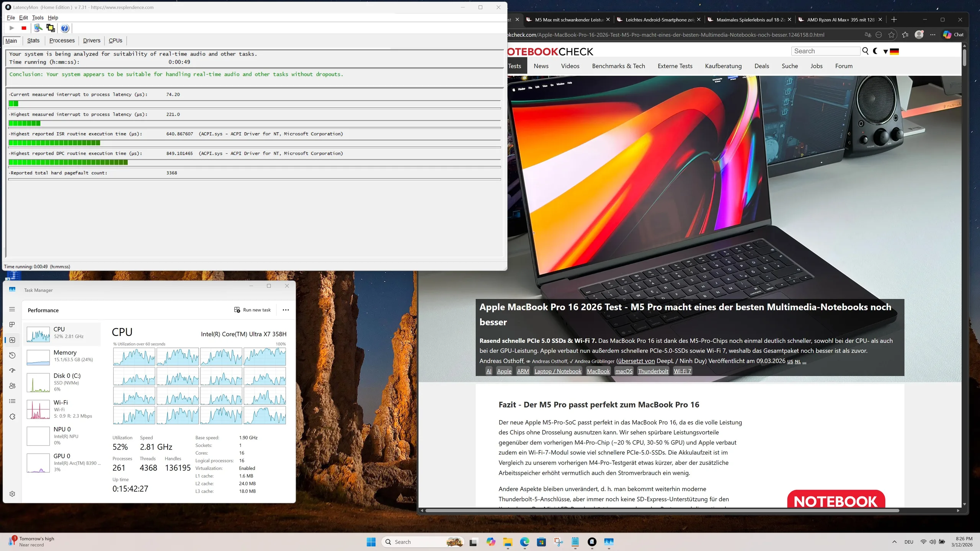
Task: Open Task Manager Users page icon
Action: 12,386
